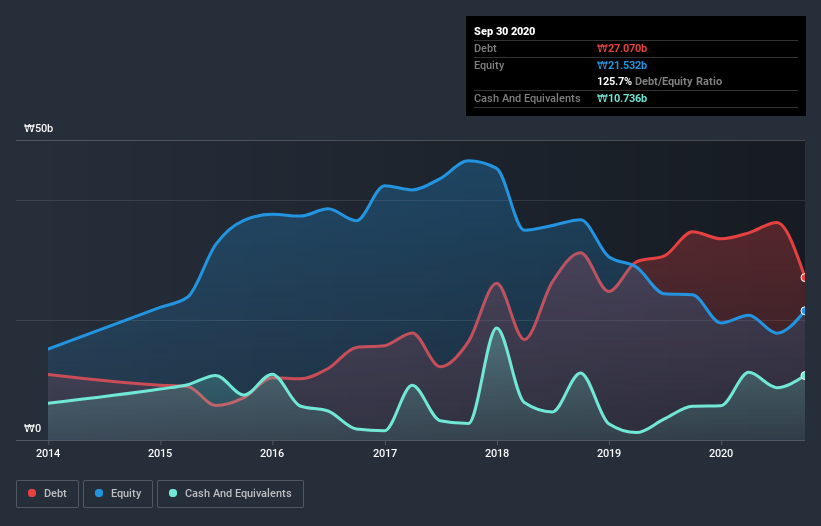
Task: Select the red Debt endpoint marker on chart
Action: coord(804,277)
